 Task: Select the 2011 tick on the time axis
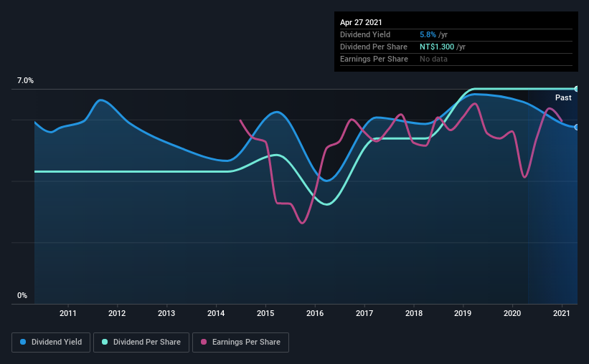coord(68,313)
